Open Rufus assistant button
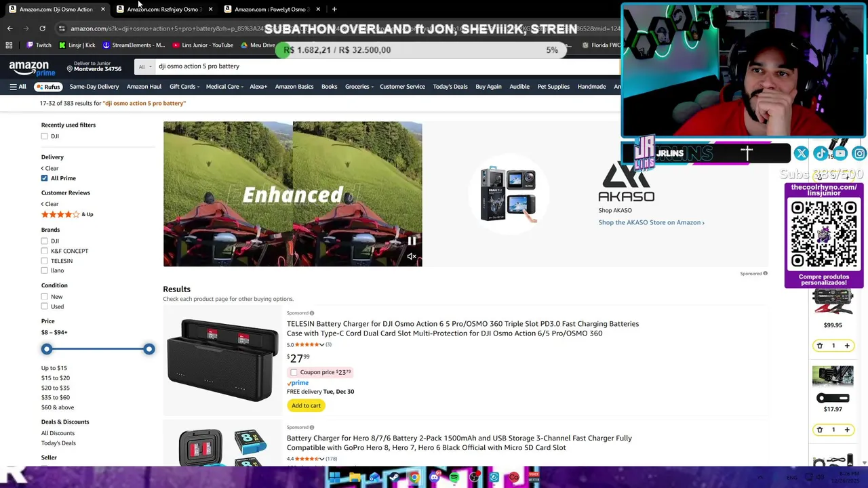The width and height of the screenshot is (868, 488). (x=48, y=87)
